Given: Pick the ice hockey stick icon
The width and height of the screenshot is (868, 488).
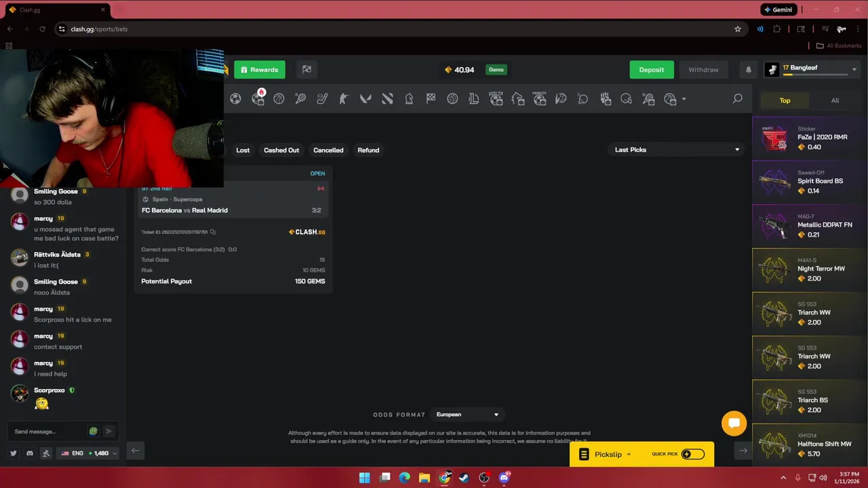Looking at the screenshot, I should [x=322, y=99].
